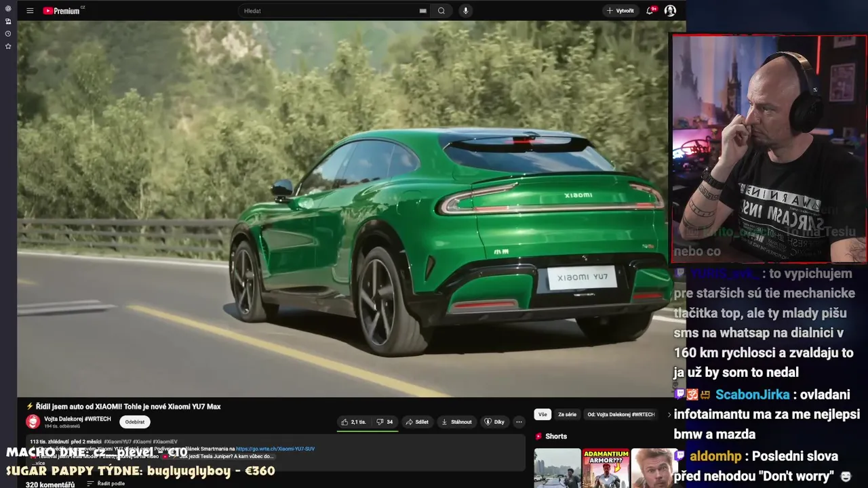Click the second icon in left browser sidebar
This screenshot has height=488, width=868.
pyautogui.click(x=8, y=21)
